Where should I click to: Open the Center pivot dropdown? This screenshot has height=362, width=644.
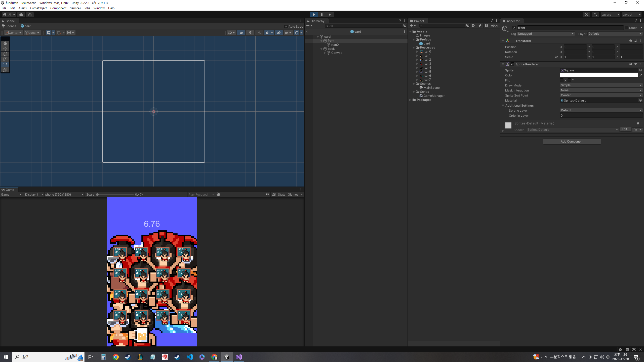click(x=13, y=33)
